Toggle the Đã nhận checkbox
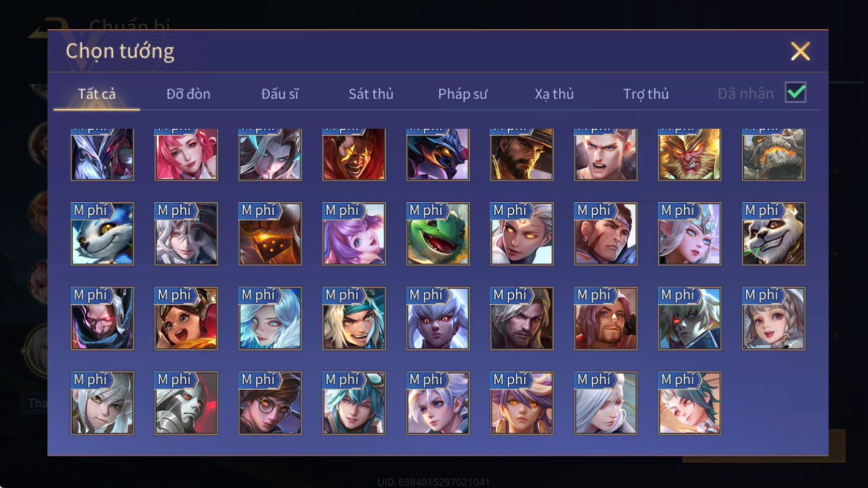868x488 pixels. pos(795,93)
